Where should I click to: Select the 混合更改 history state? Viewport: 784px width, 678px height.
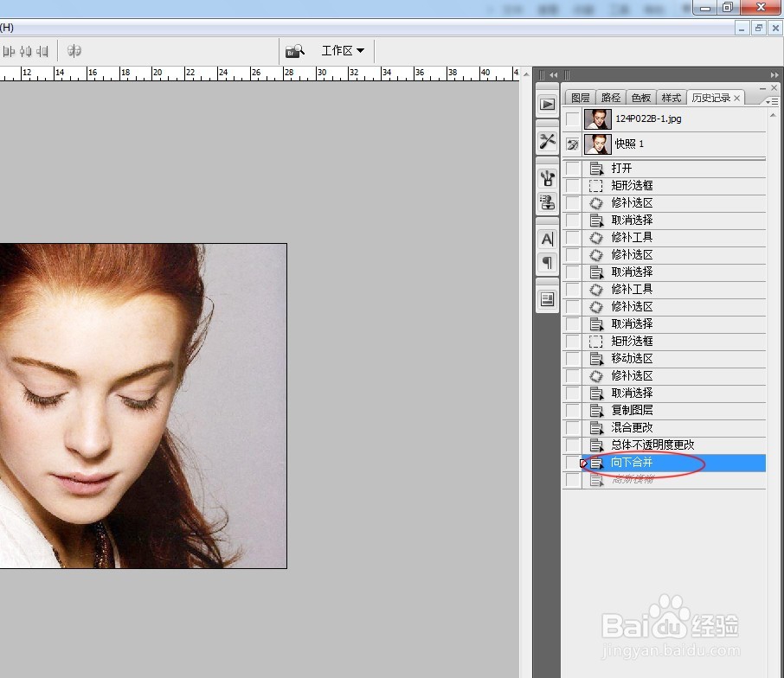point(632,428)
